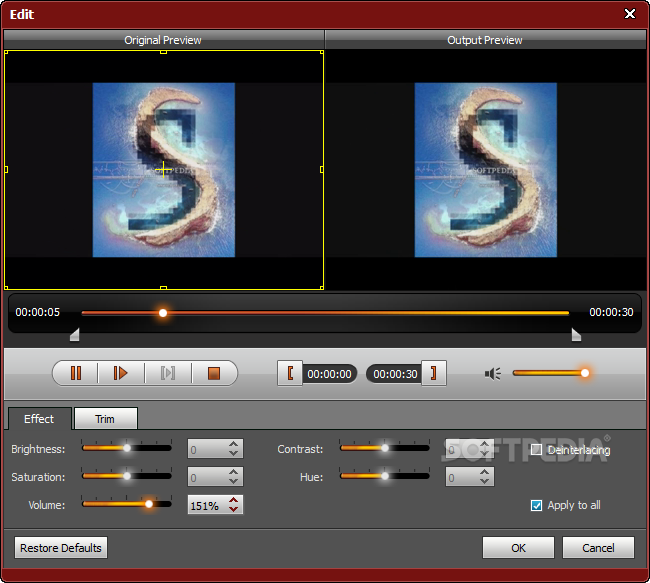The height and width of the screenshot is (583, 650).
Task: Click the play button in playback controls
Action: tap(121, 373)
